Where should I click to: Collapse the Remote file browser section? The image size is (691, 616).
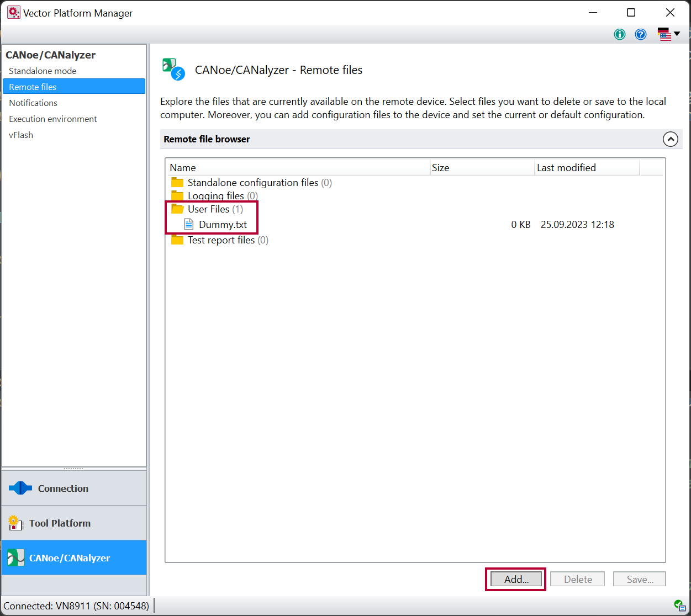(x=670, y=139)
